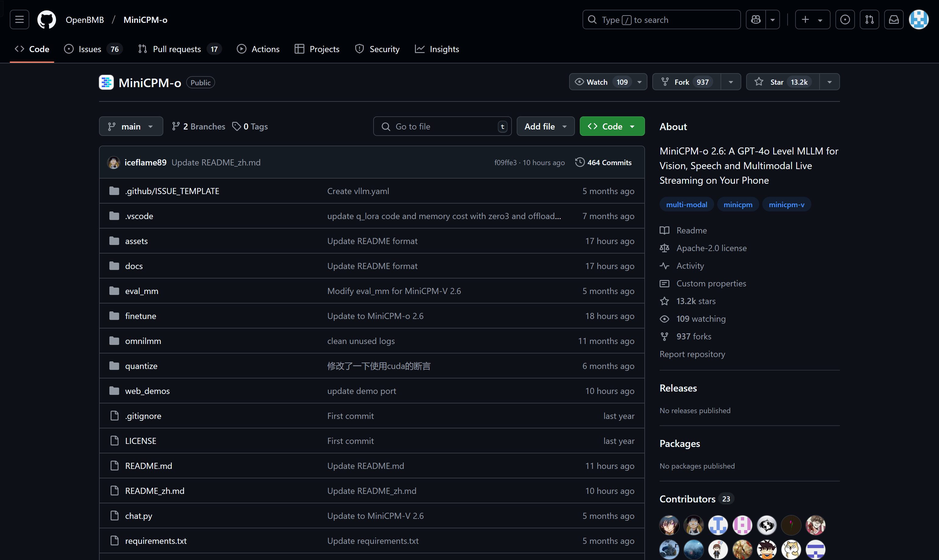Click the MiniCPM-o repository logo
939x560 pixels.
coord(106,82)
